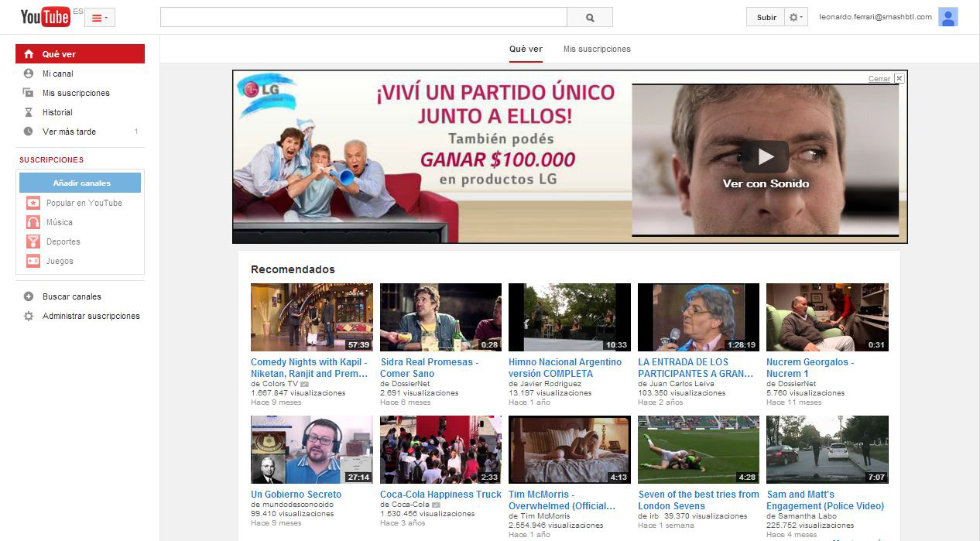Open channel Colors TV
The image size is (980, 541).
[279, 384]
